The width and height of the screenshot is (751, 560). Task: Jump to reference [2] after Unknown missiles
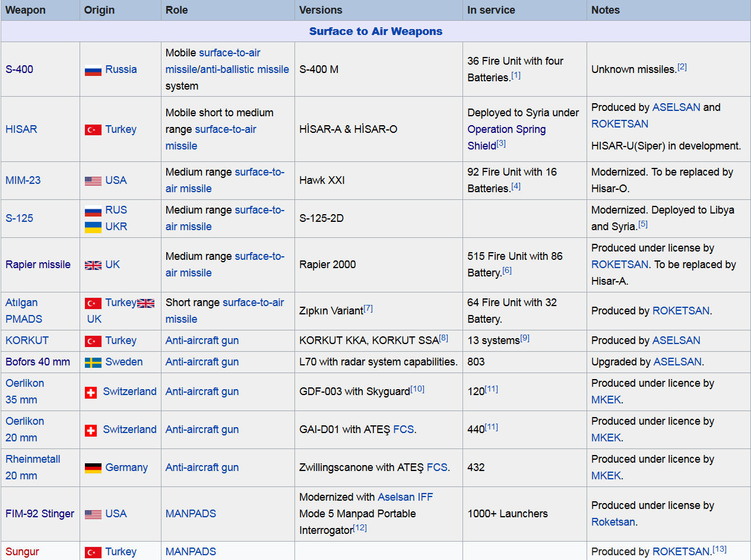coord(682,66)
